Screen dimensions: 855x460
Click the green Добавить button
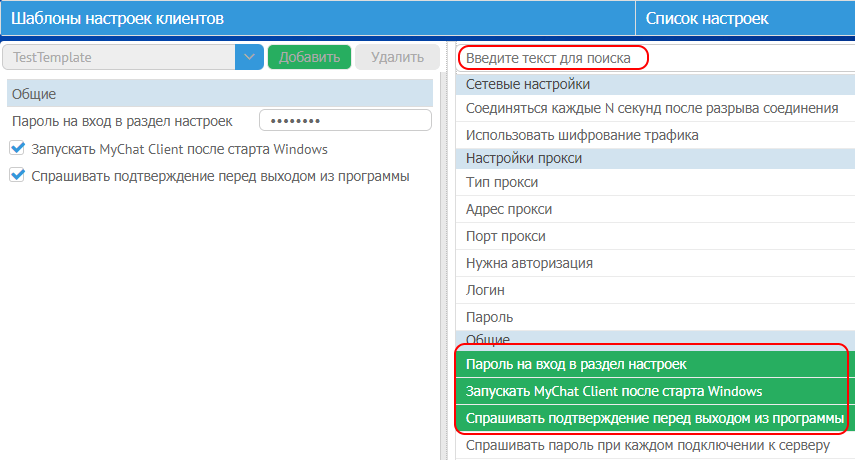(x=309, y=58)
